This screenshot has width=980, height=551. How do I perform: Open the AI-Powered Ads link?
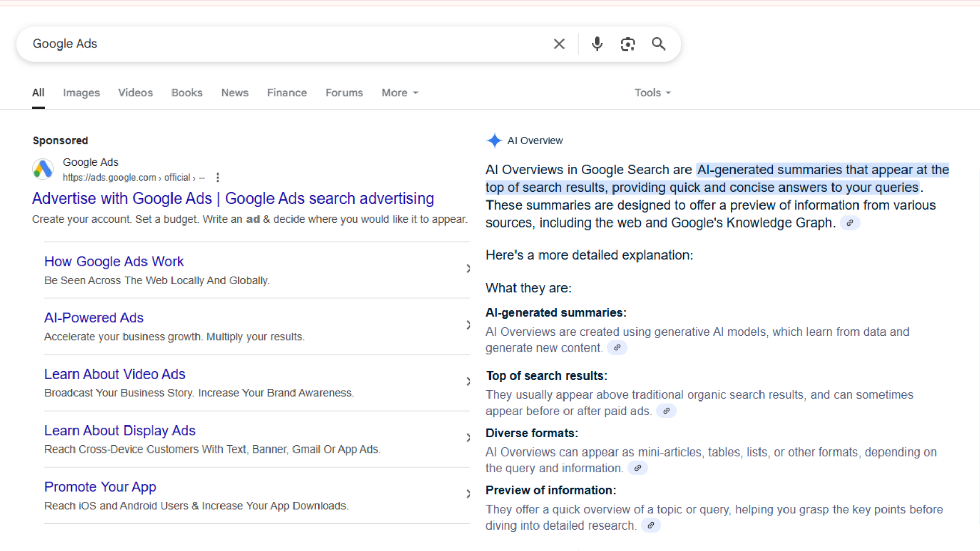(94, 318)
